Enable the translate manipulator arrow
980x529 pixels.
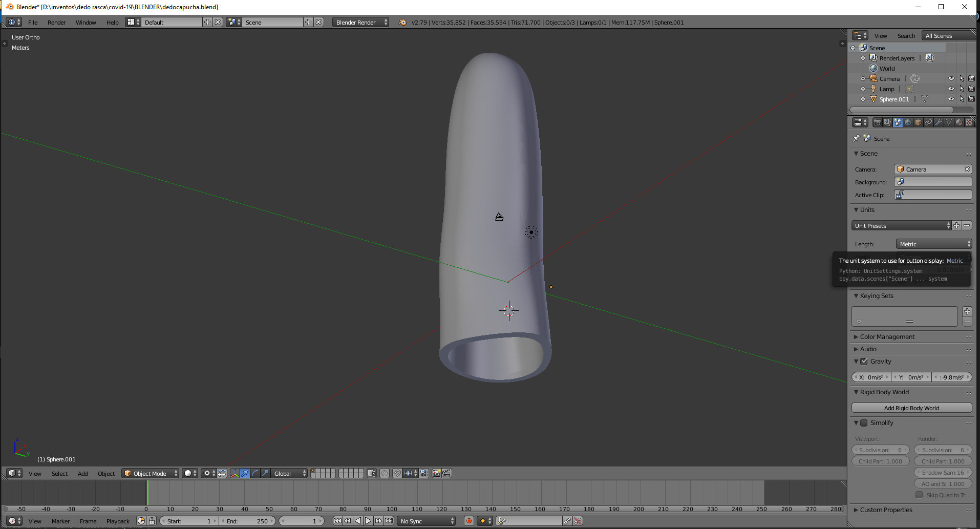[x=245, y=473]
